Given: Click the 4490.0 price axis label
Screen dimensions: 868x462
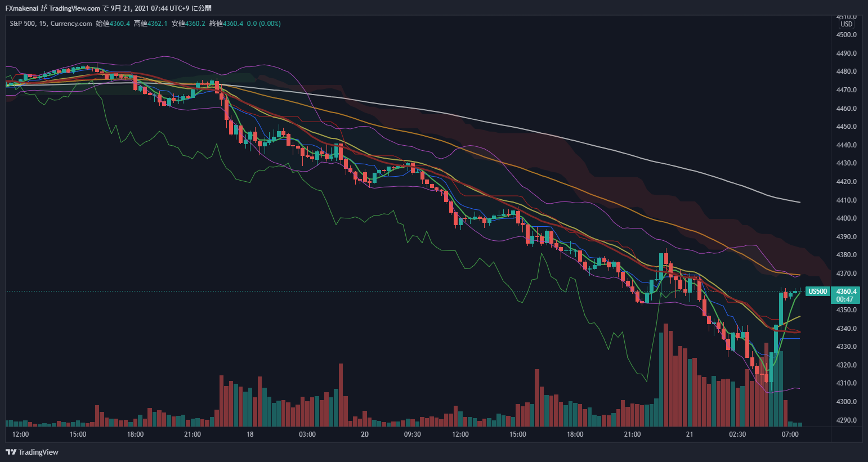Looking at the screenshot, I should point(847,53).
